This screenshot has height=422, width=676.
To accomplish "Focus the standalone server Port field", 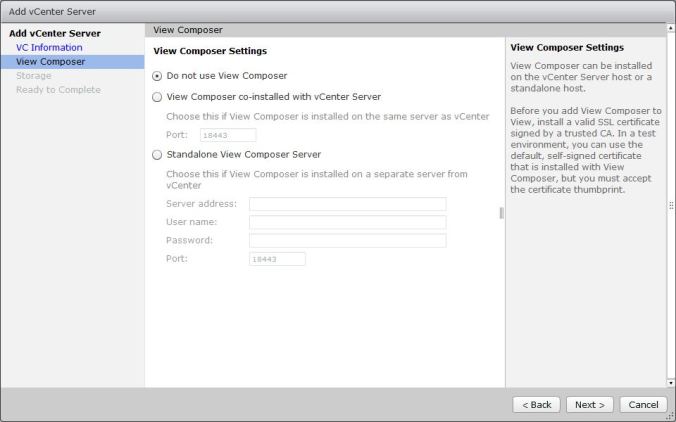I will [276, 259].
